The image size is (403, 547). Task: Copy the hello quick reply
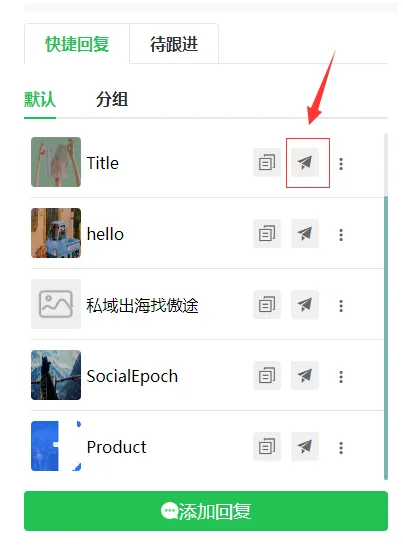[267, 233]
